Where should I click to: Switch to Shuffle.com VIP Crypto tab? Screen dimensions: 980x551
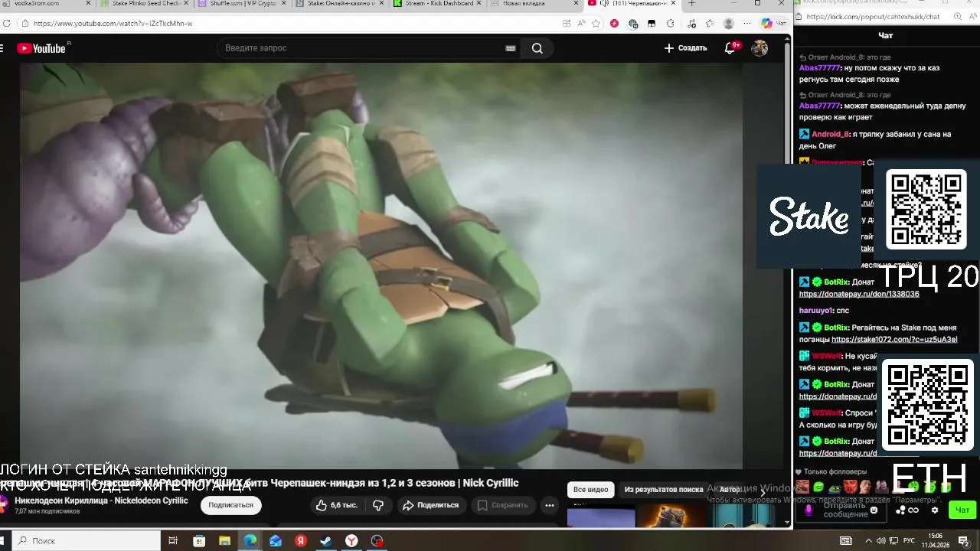[243, 4]
